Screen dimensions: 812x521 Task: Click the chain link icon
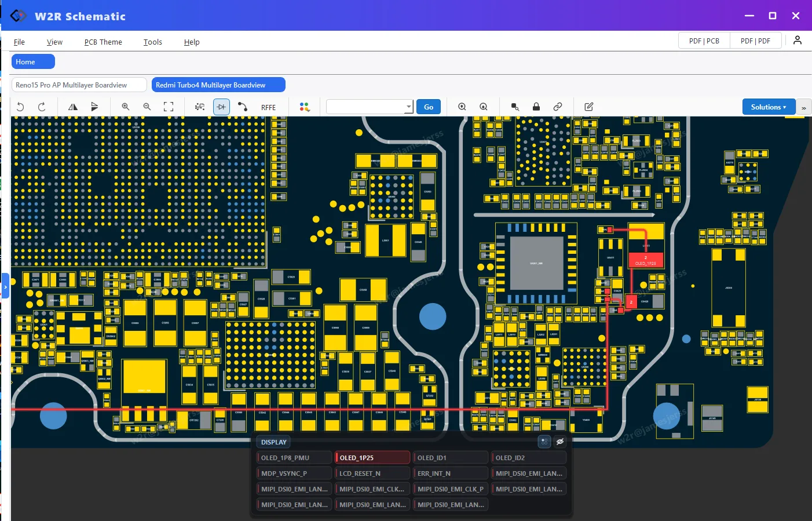(x=558, y=107)
